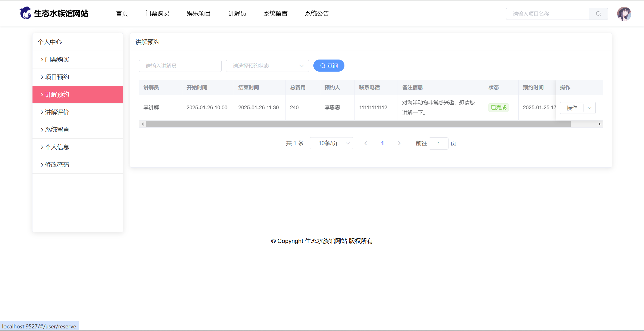Click the 操作 button in the row
Viewport: 644px width, 331px height.
point(572,108)
